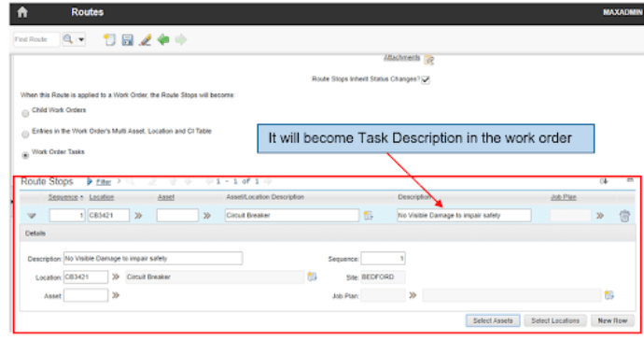Viewport: 644px width, 341px height.
Task: Click the empty row Asset field
Action: [x=177, y=215]
